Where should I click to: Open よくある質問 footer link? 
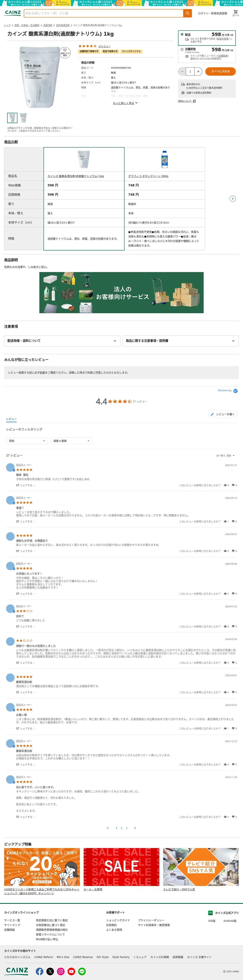pos(114,929)
